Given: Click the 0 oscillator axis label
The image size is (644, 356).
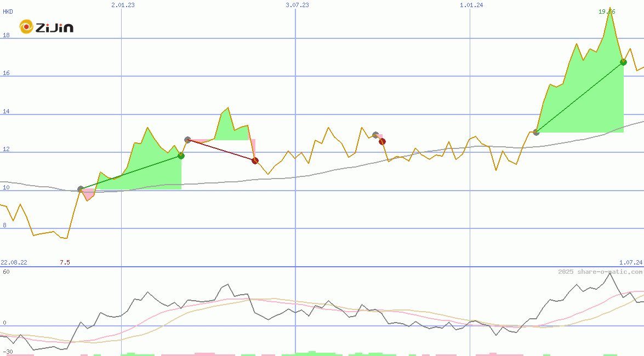Looking at the screenshot, I should [x=5, y=323].
